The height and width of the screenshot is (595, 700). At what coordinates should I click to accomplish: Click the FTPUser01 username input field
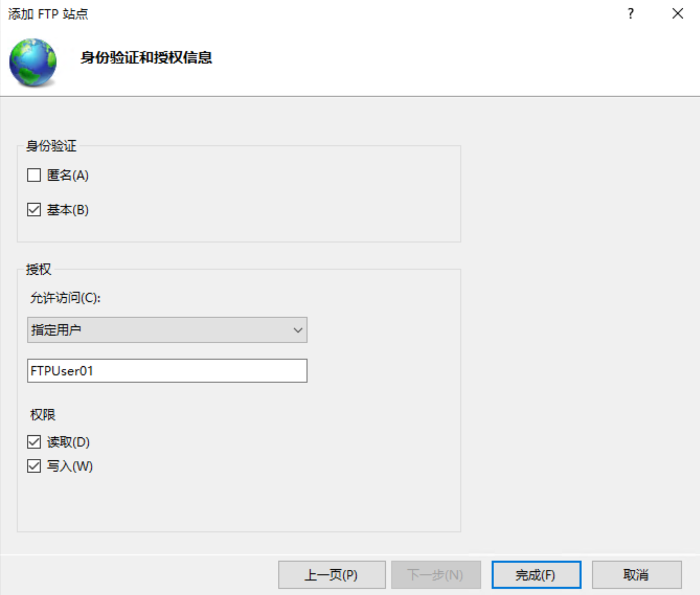pyautogui.click(x=167, y=371)
